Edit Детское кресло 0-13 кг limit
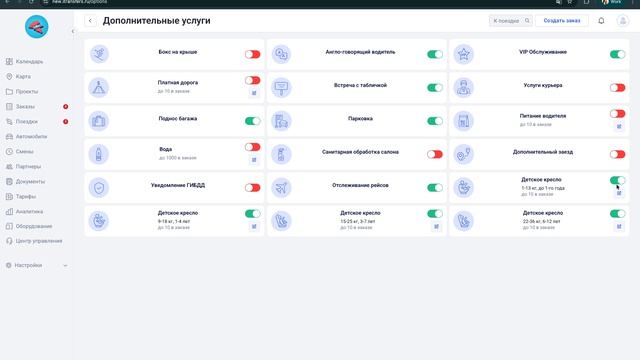640x360 pixels. [x=619, y=193]
